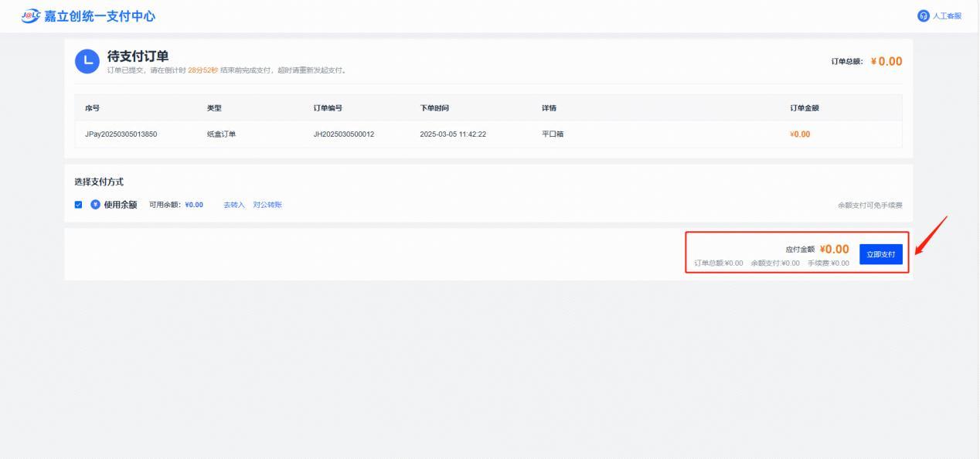The height and width of the screenshot is (459, 980).
Task: Click the order time 2025-03-05 11:42:22
Action: [x=453, y=134]
